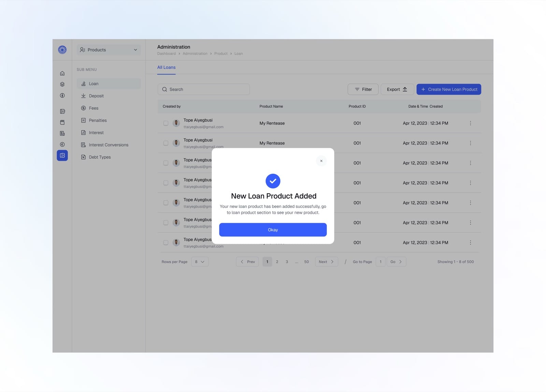Viewport: 546px width, 392px height.
Task: Jump to page 50 in pagination
Action: coord(306,262)
